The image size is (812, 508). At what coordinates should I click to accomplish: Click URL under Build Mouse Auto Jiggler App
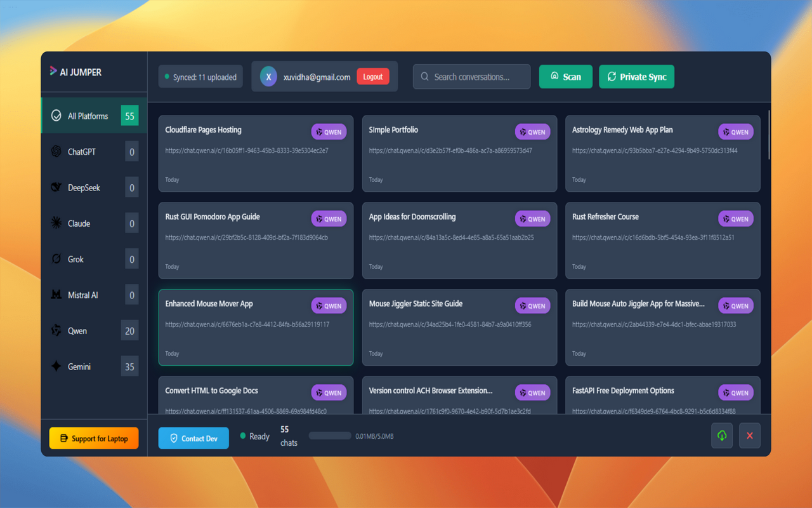tap(654, 324)
